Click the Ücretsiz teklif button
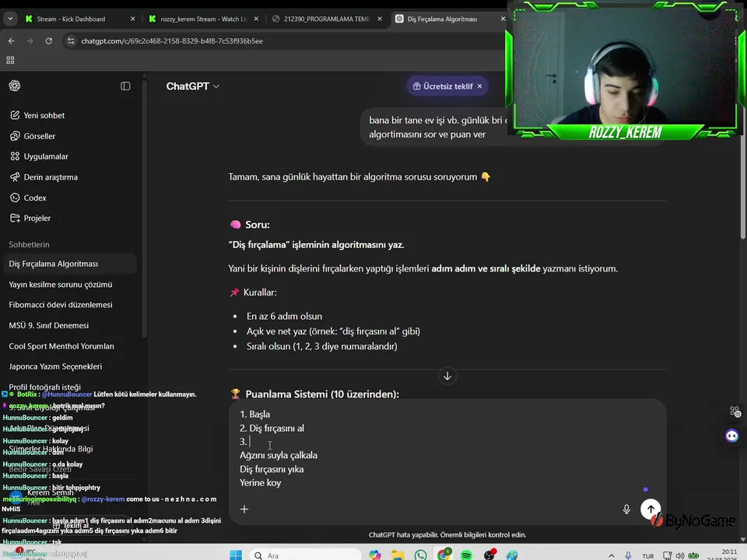Screen dimensions: 747x560 (x=443, y=86)
